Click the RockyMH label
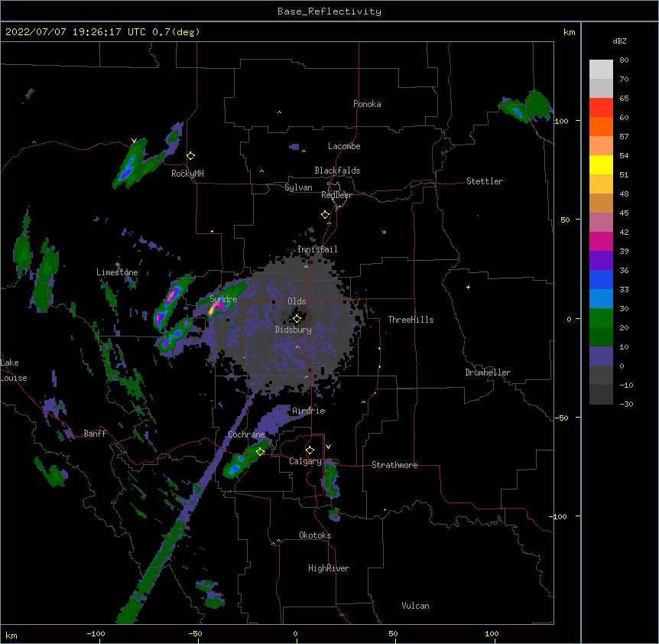The height and width of the screenshot is (644, 659). pyautogui.click(x=187, y=173)
